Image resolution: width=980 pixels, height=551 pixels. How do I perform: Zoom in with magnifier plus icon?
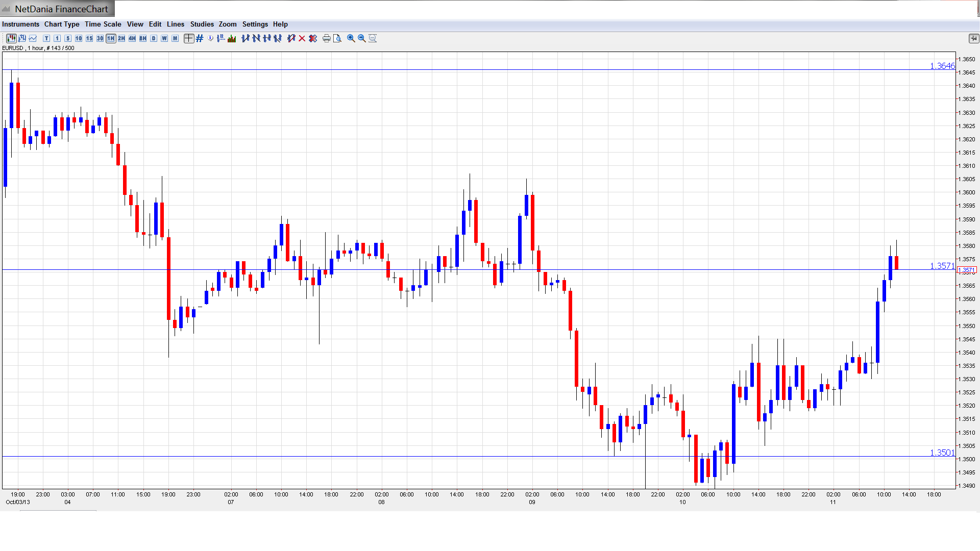tap(351, 38)
